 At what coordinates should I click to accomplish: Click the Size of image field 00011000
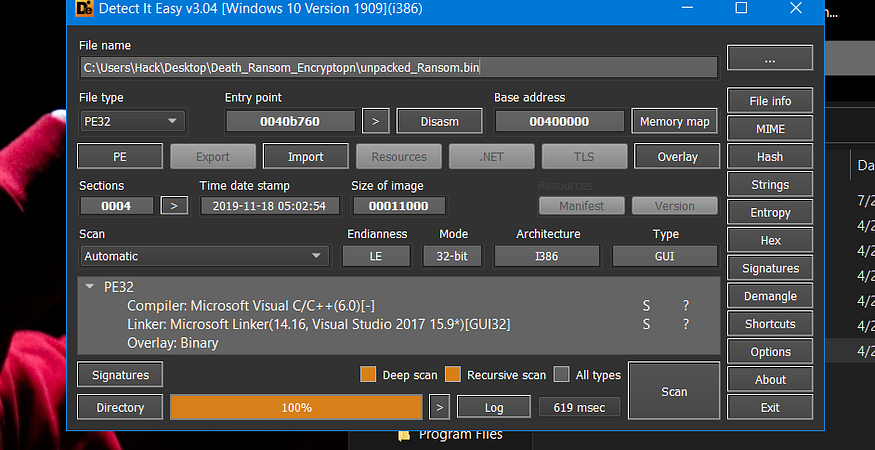(398, 206)
